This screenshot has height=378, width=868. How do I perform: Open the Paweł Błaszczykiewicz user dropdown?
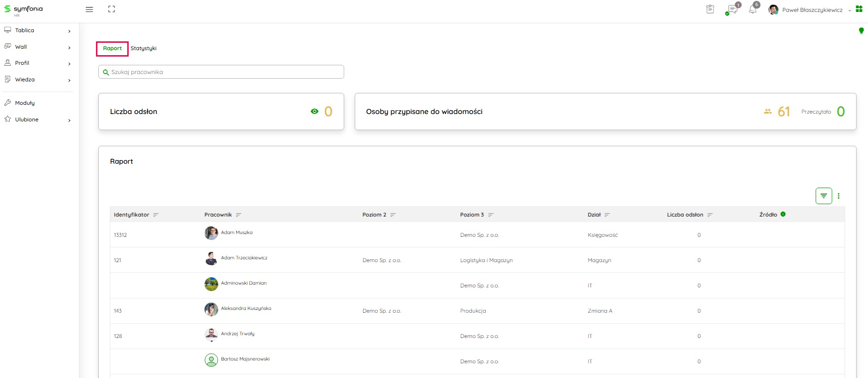(x=812, y=10)
